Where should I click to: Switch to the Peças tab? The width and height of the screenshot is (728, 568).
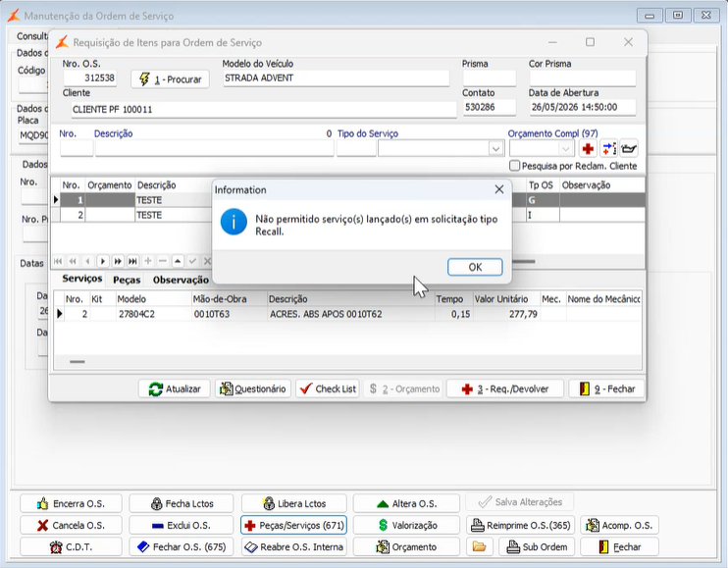127,280
